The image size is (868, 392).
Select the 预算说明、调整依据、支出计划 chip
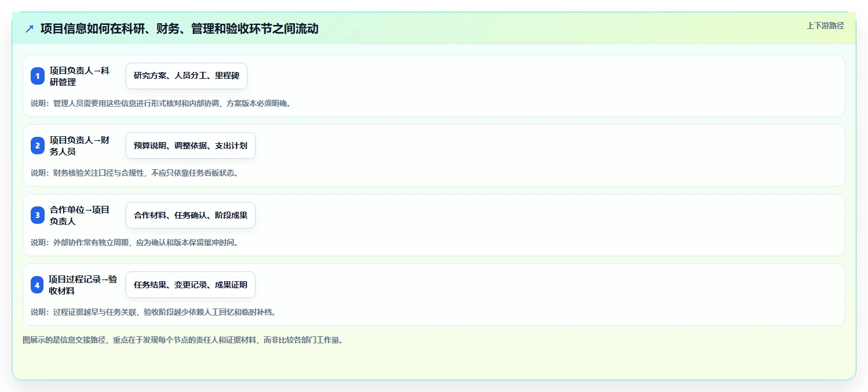tap(191, 146)
